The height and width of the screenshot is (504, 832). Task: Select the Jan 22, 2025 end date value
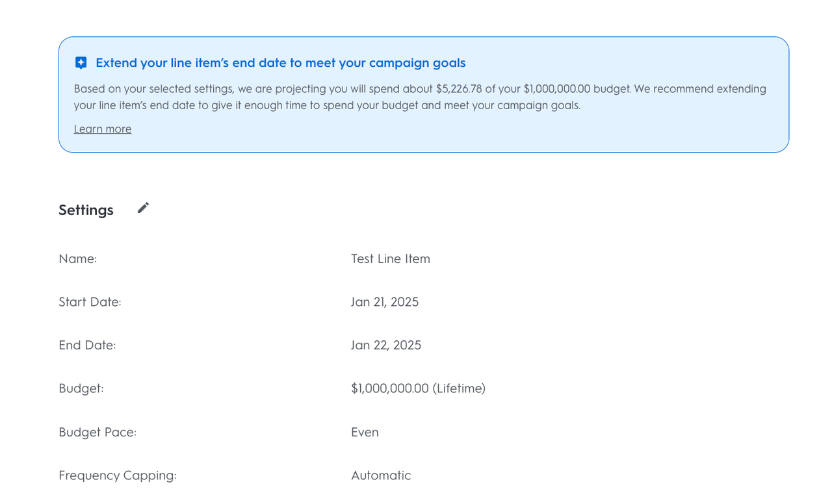click(x=386, y=346)
